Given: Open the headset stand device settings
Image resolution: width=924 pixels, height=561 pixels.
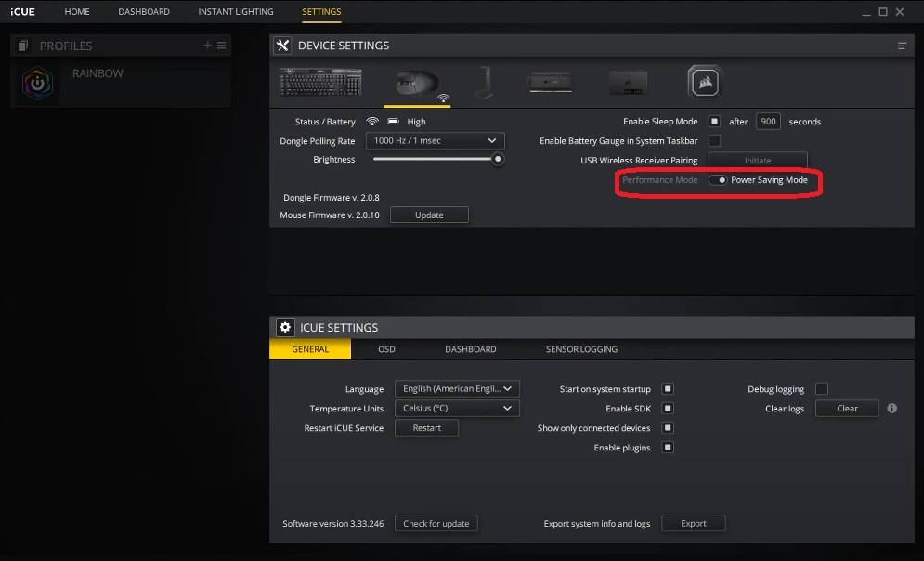Looking at the screenshot, I should [484, 82].
